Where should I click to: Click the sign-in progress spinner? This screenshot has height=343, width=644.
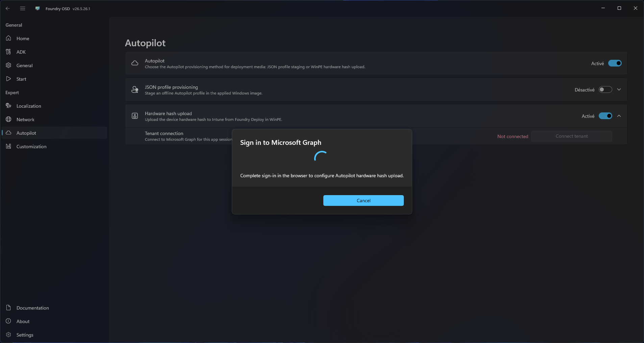click(320, 156)
